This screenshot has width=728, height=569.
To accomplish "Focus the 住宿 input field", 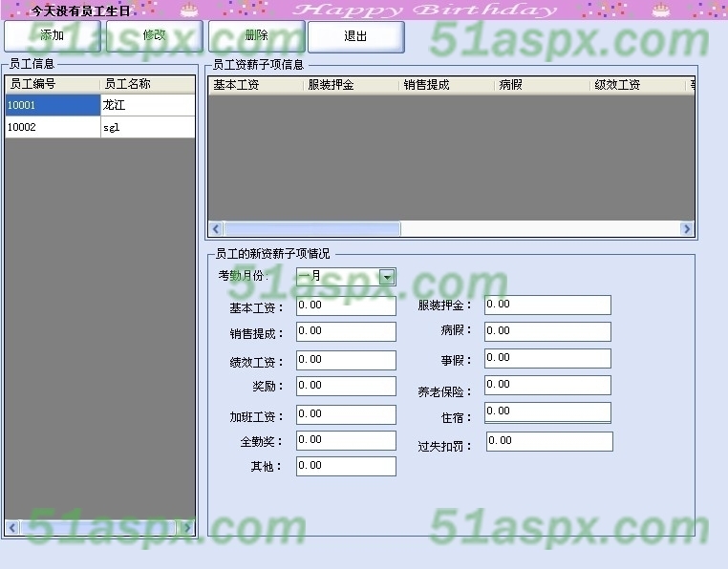I will click(547, 412).
